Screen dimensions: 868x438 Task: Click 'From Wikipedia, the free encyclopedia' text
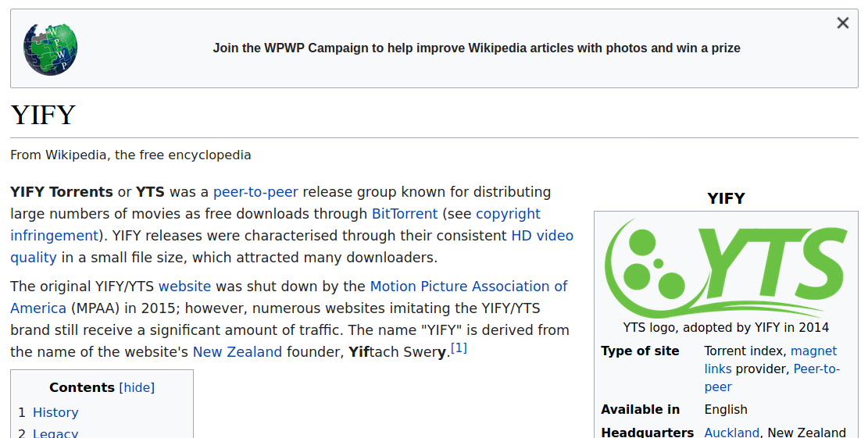(130, 155)
